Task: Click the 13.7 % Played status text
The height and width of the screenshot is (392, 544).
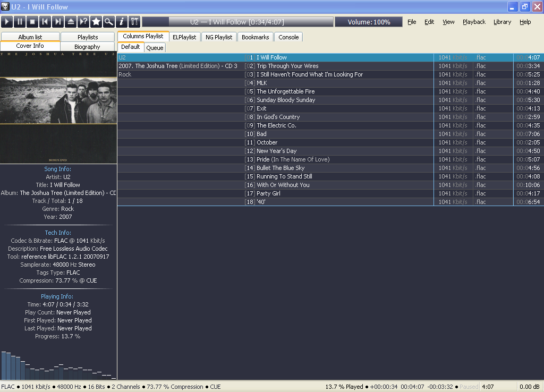Action: click(x=344, y=387)
